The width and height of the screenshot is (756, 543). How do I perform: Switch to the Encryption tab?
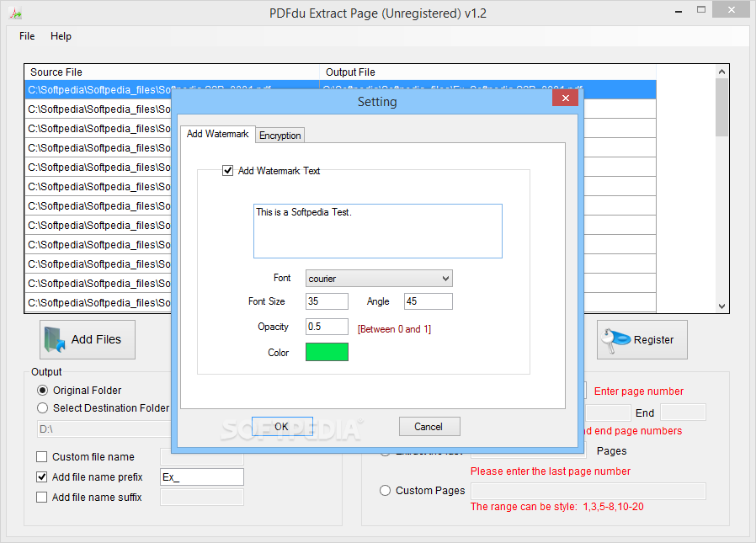click(x=280, y=136)
